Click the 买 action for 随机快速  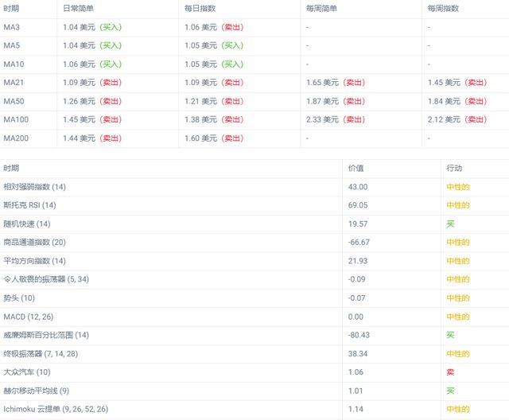pos(450,224)
